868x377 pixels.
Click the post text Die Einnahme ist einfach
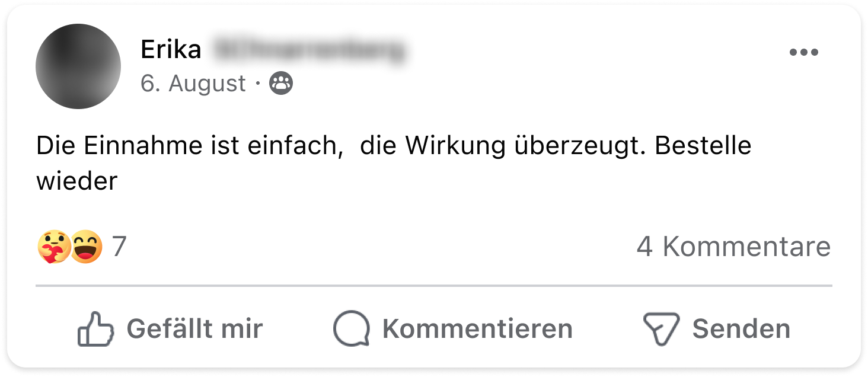190,146
